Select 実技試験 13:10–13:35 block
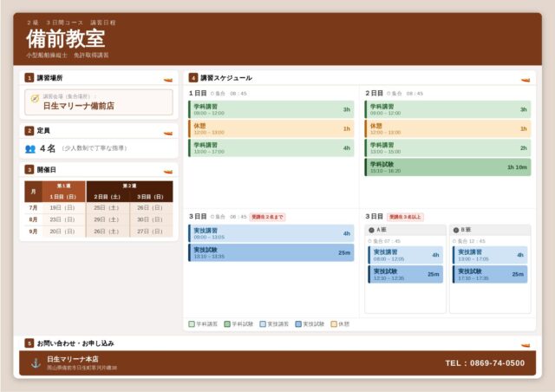555x392 pixels. point(271,252)
